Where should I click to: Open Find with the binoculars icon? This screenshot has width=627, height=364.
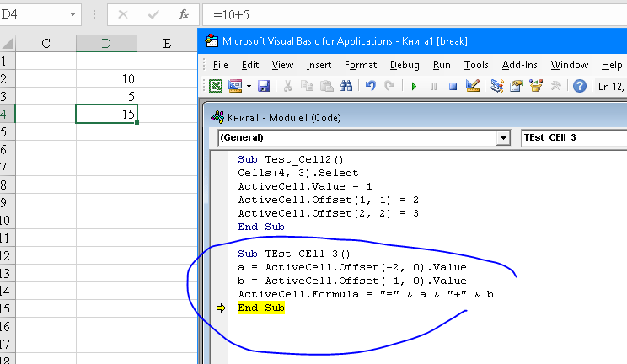(x=346, y=86)
